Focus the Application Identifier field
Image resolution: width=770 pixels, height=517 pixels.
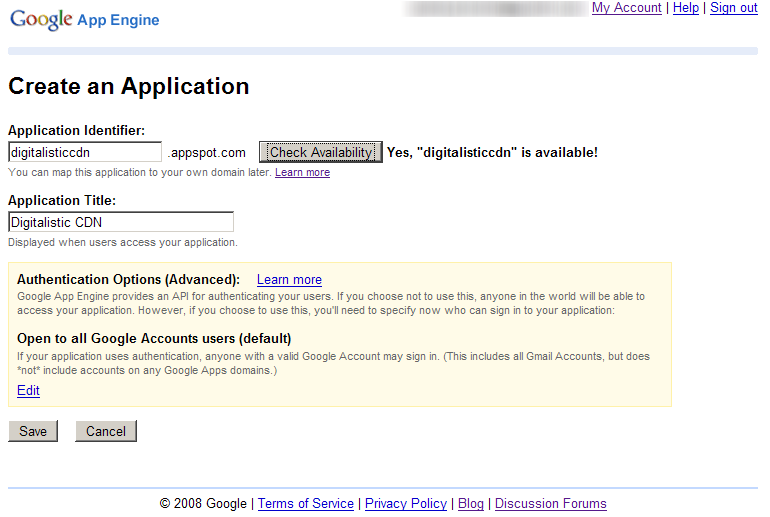pos(85,152)
